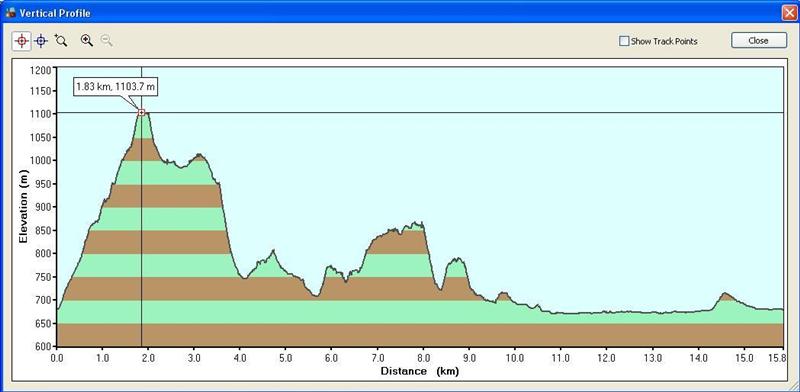Click the 5.0 distance axis value
Screen dimensions: 800x392
tap(286, 358)
